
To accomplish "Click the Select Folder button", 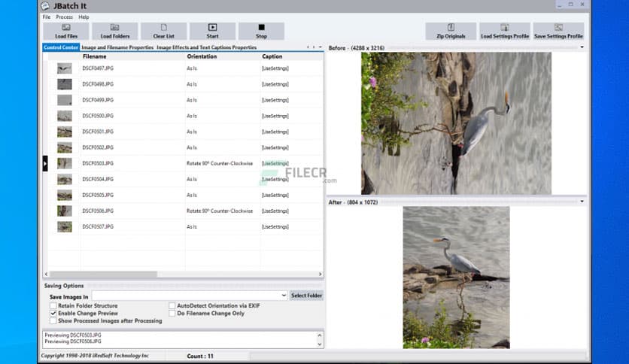I will tap(306, 296).
